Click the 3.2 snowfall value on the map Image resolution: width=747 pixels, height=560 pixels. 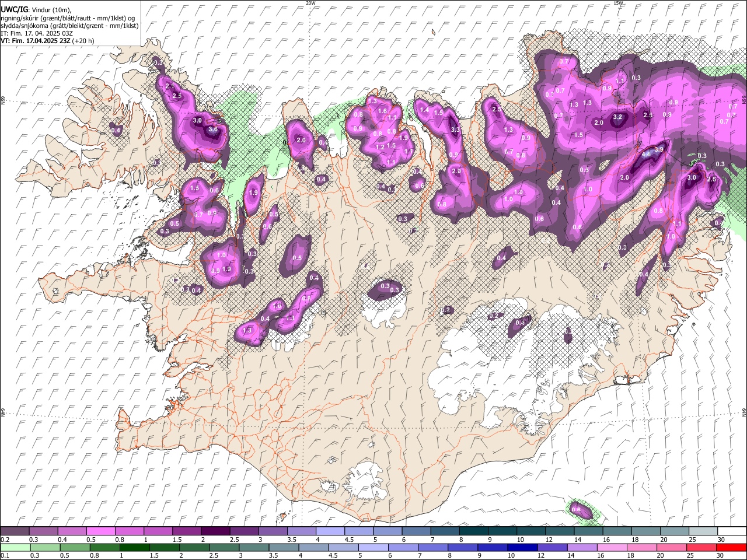[x=618, y=117]
